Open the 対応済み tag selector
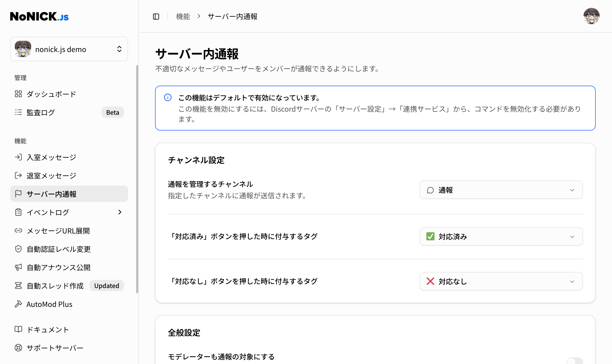Image resolution: width=612 pixels, height=364 pixels. [x=501, y=237]
